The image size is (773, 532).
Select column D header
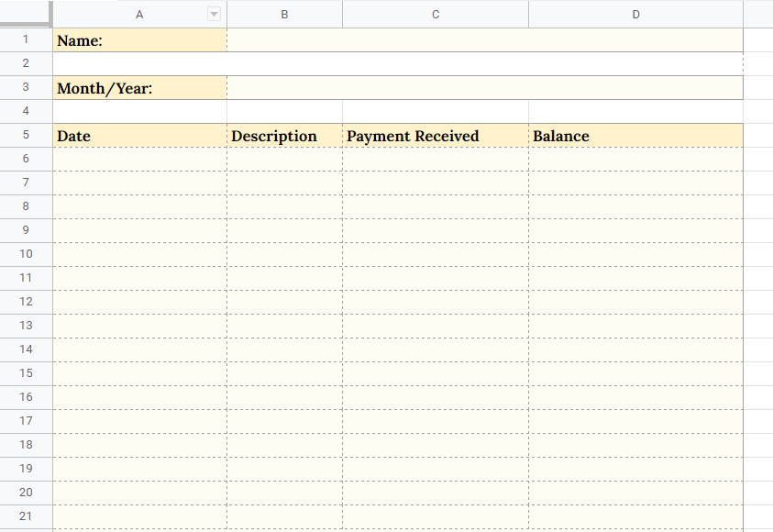(635, 15)
